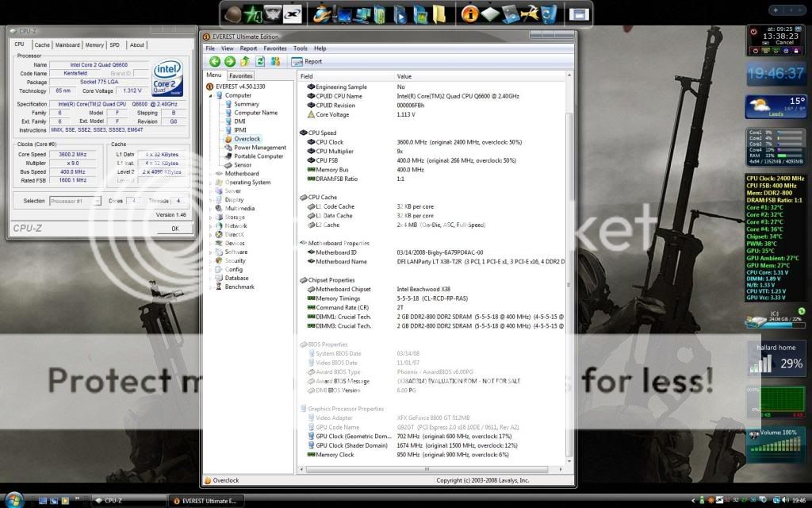
Task: Switch to the About tab in CPU-Z
Action: coord(136,45)
